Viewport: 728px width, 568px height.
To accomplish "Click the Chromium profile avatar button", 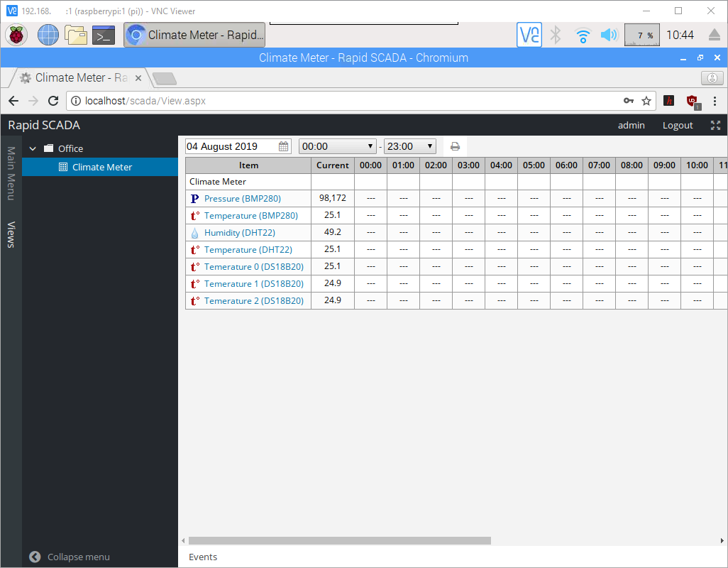I will point(712,78).
